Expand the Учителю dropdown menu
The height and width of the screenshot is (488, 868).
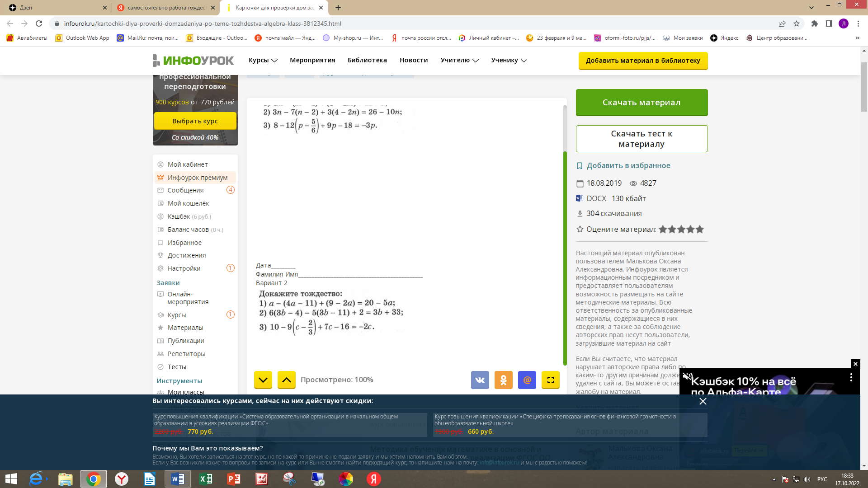click(459, 60)
